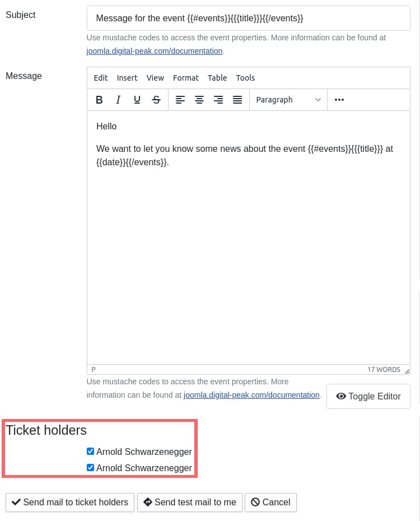Click the Toggle Editor button
Screen dimensions: 420x521
[368, 396]
